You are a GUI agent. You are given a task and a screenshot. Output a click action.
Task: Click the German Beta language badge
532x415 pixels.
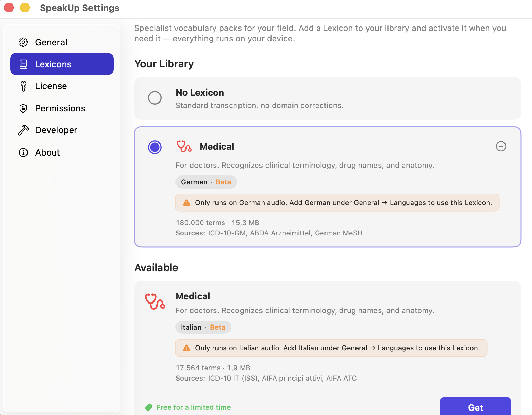click(206, 182)
